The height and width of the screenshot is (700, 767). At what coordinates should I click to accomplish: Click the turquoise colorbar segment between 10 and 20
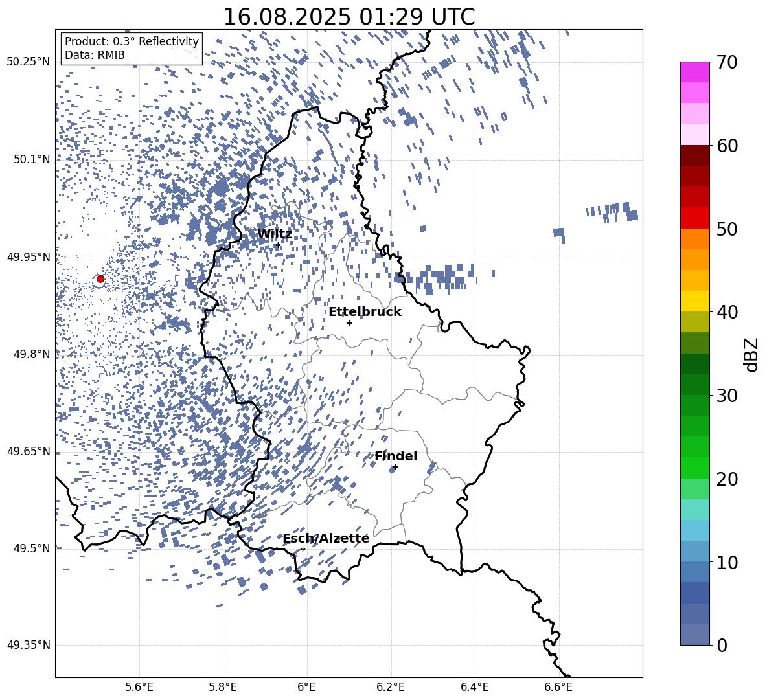[695, 510]
